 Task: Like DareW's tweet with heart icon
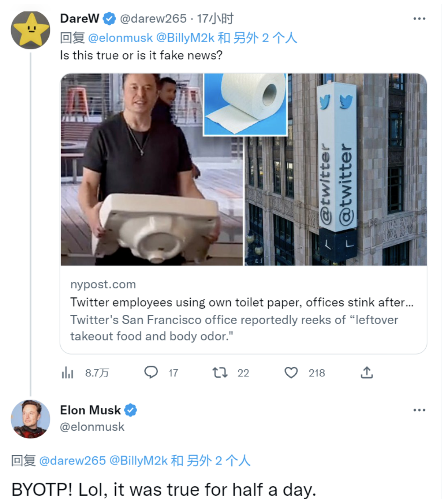(x=291, y=373)
